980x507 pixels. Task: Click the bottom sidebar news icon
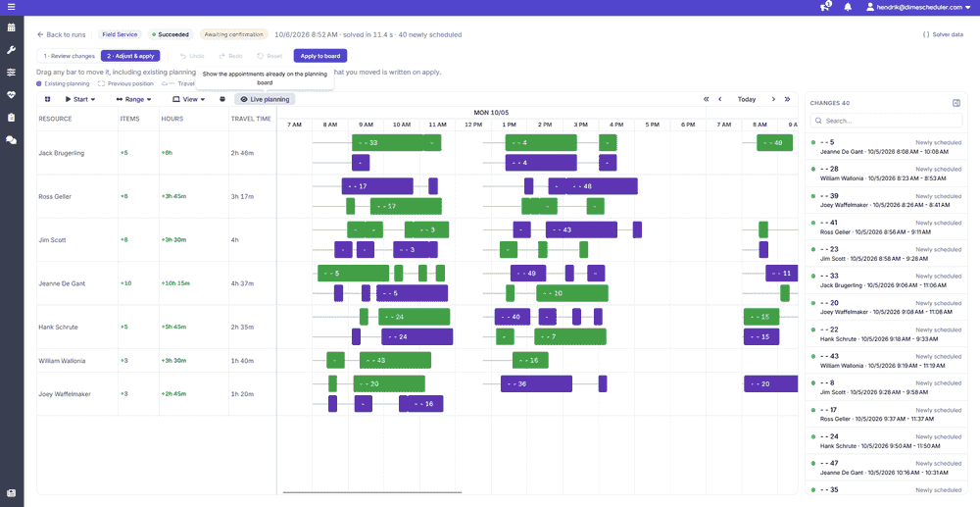pyautogui.click(x=11, y=493)
